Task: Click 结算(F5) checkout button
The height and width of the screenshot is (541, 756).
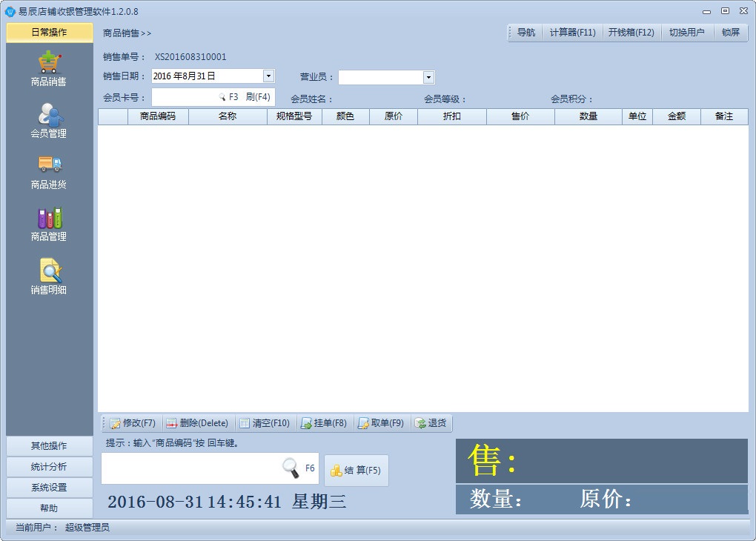Action: [x=357, y=470]
